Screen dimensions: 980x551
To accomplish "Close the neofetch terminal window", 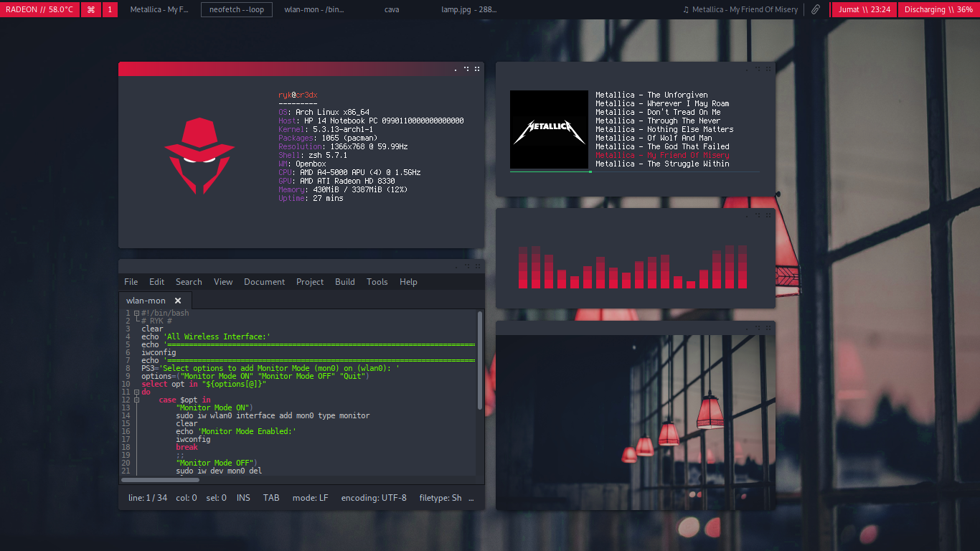I will [x=478, y=69].
